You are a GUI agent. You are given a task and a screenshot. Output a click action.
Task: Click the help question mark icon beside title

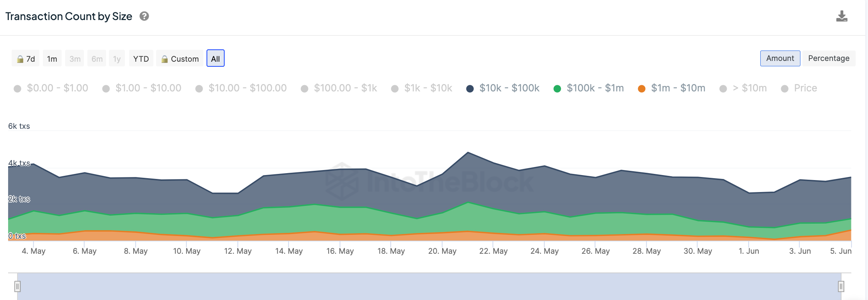(144, 16)
